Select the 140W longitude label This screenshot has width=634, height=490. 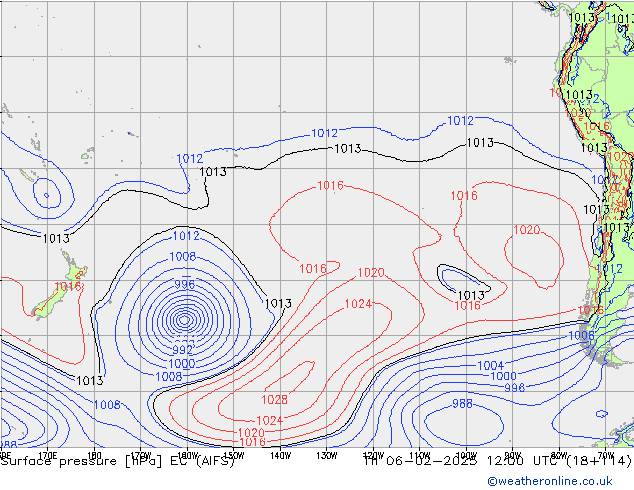point(280,456)
